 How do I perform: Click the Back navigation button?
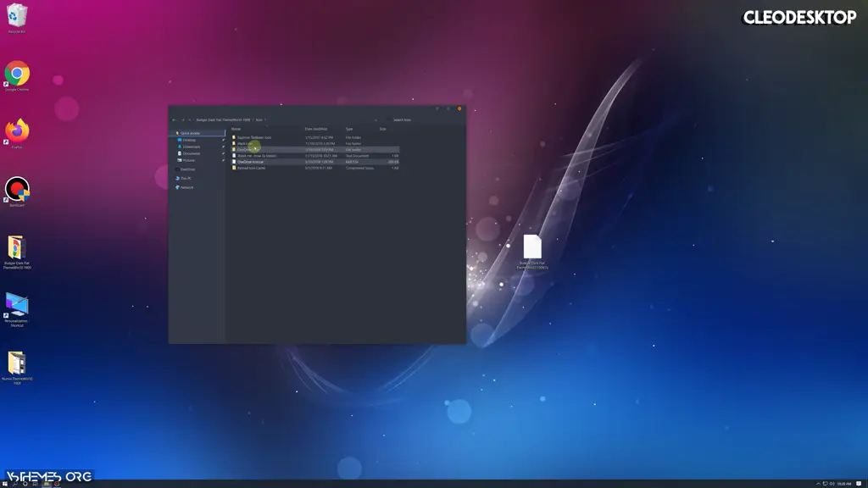point(172,118)
